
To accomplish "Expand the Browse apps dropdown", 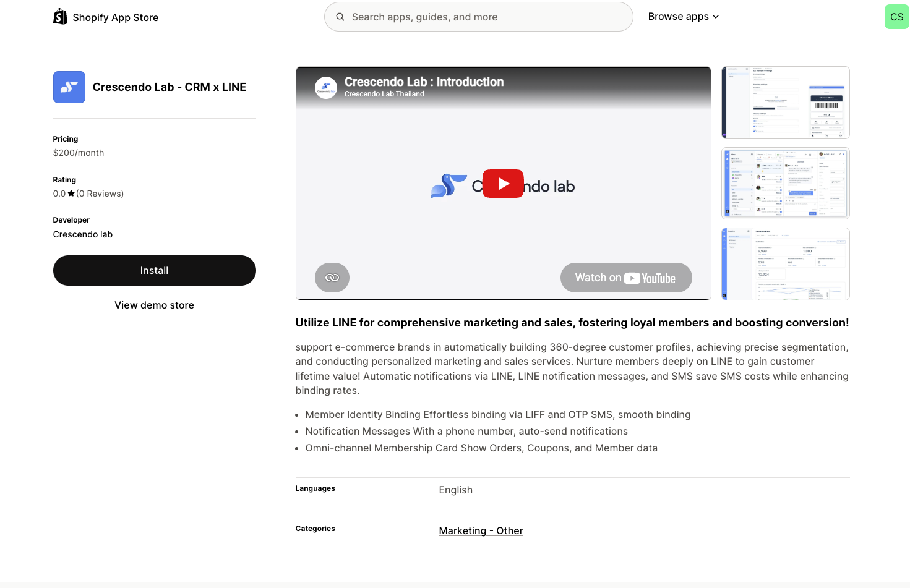I will pos(684,17).
